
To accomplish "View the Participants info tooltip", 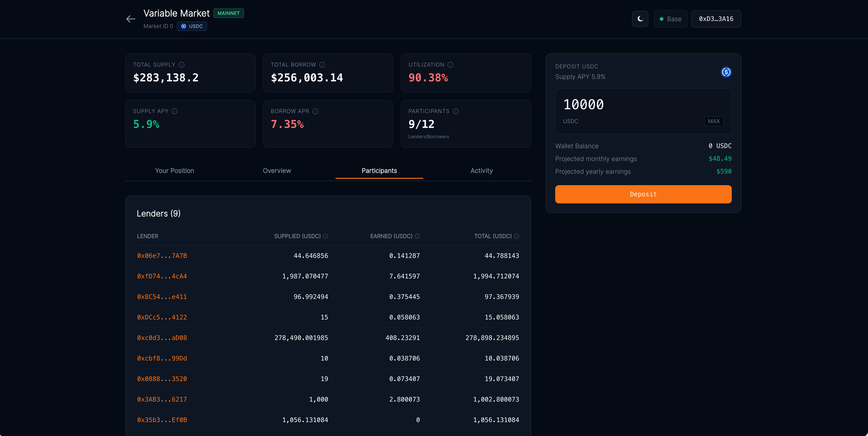I will pyautogui.click(x=456, y=111).
